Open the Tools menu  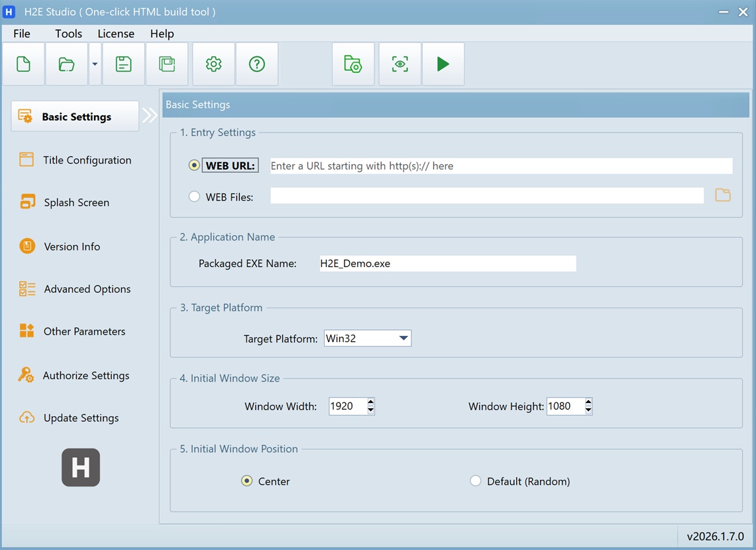(68, 33)
